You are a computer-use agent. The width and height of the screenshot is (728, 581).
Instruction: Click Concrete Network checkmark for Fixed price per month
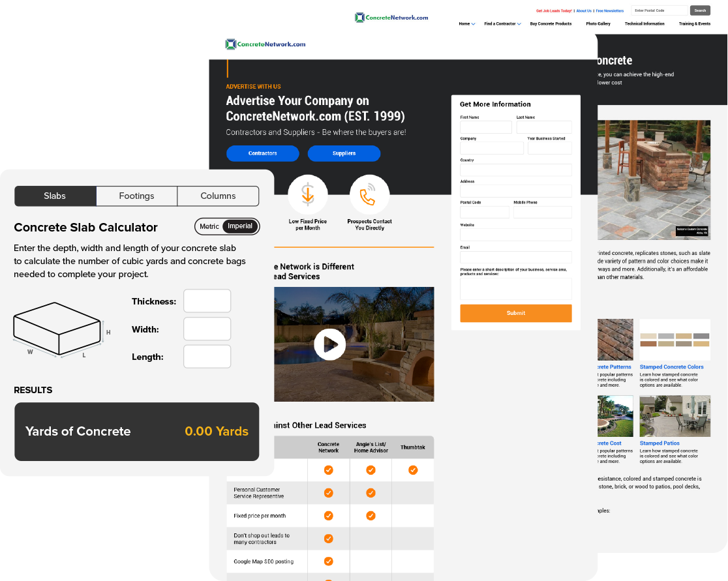tap(328, 516)
